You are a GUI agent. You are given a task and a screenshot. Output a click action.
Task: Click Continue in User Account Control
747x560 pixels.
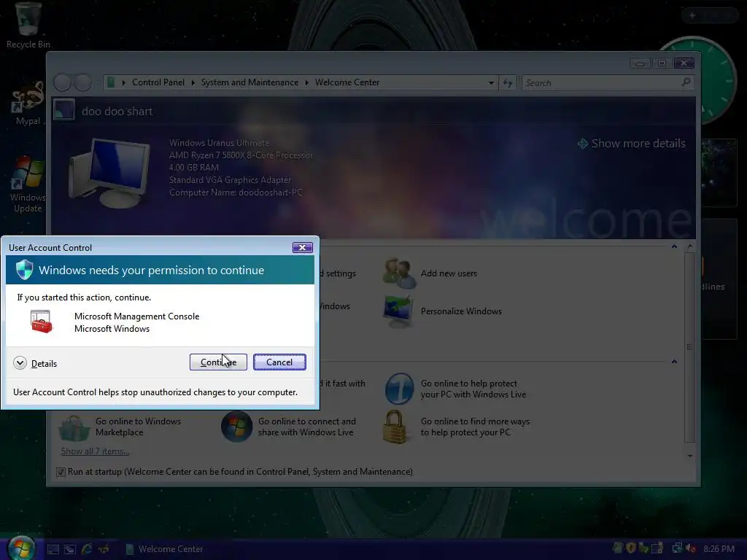(218, 362)
